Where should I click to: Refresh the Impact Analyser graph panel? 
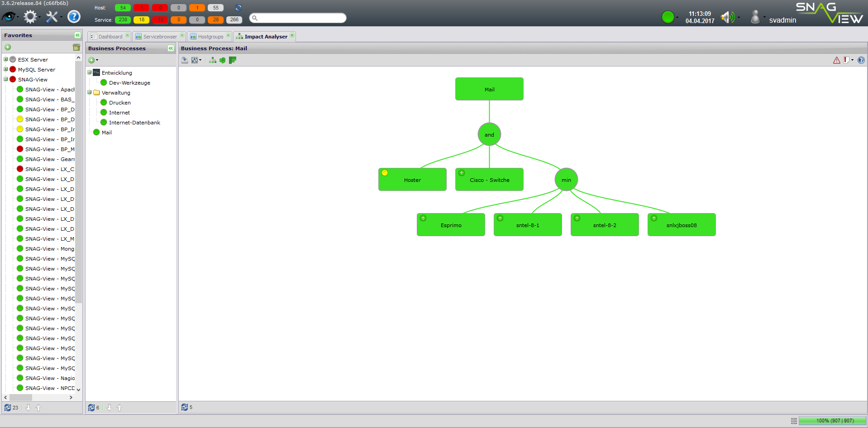coord(185,407)
